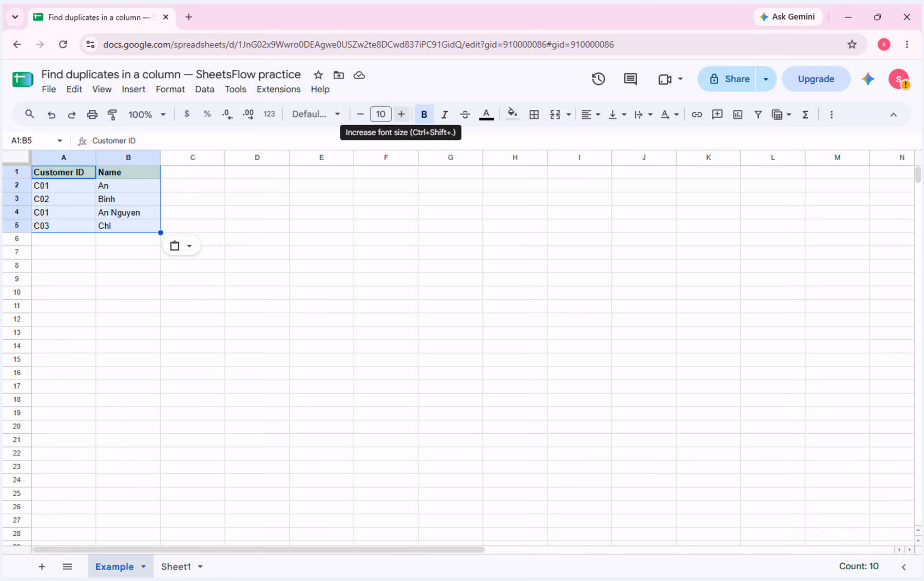
Task: Toggle the Create a filter button
Action: [758, 114]
